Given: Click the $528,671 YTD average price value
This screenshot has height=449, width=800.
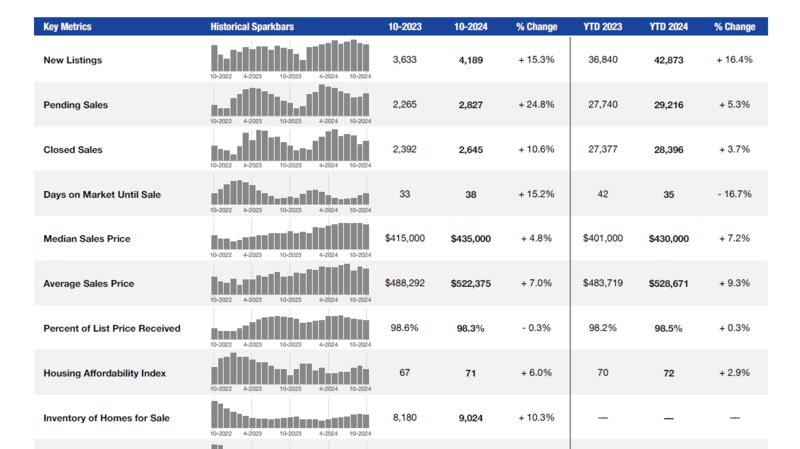Looking at the screenshot, I should click(x=670, y=283).
